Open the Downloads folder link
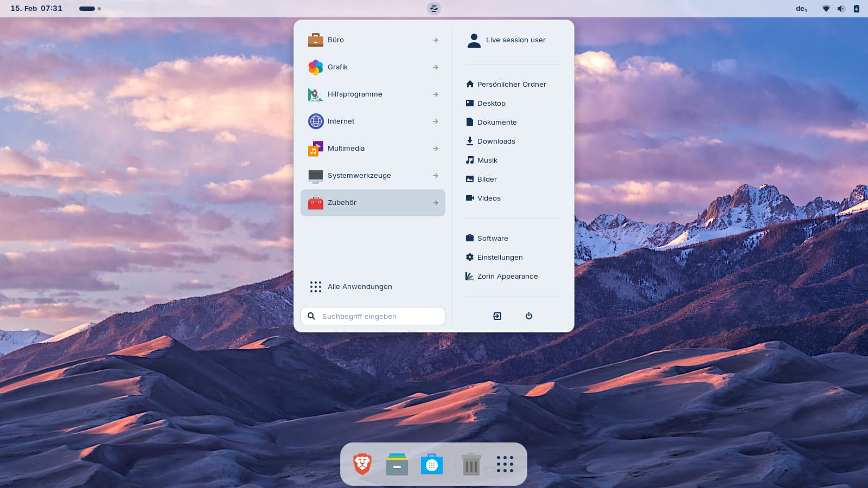868x488 pixels. pos(496,142)
